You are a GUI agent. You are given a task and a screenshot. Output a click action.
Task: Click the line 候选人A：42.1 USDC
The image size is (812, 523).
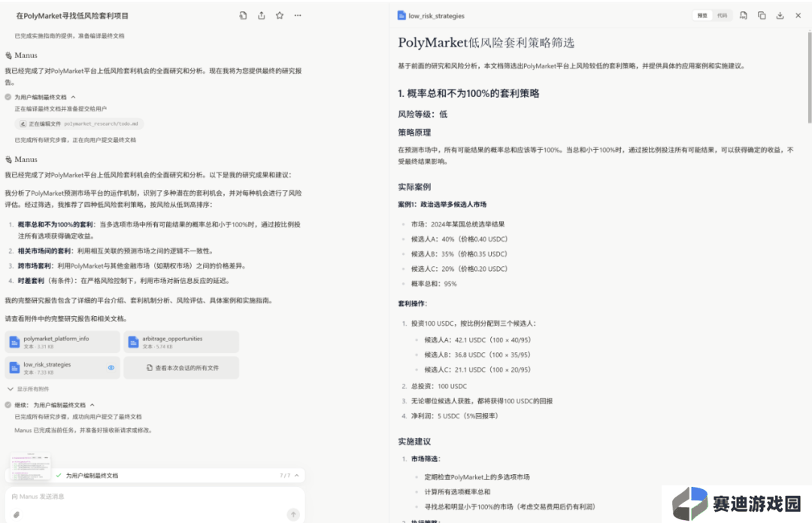coord(477,340)
